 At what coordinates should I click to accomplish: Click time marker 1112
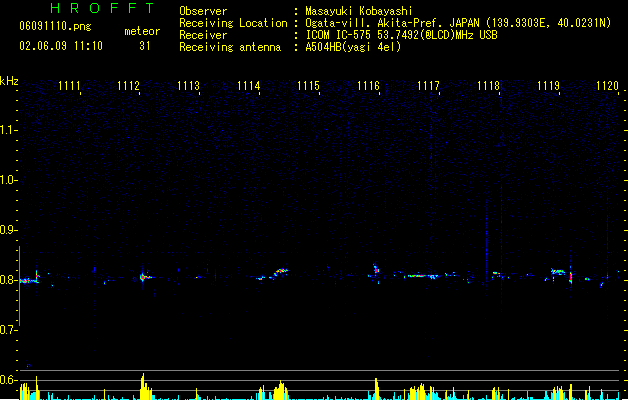(128, 86)
